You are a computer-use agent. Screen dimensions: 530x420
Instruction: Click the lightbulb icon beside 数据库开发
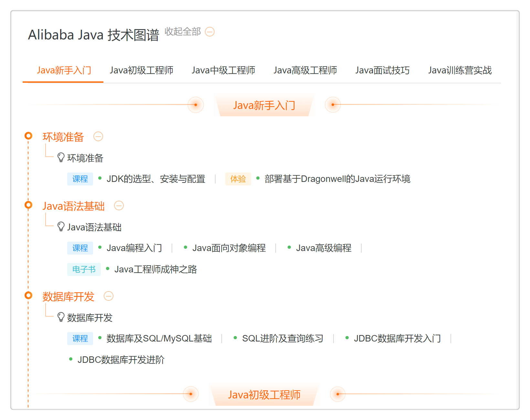click(x=61, y=317)
